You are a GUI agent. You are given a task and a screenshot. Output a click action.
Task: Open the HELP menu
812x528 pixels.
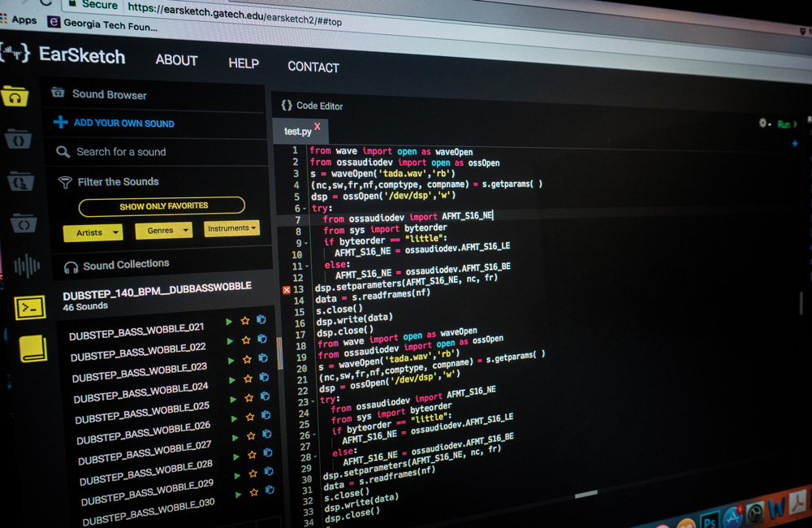pyautogui.click(x=244, y=63)
